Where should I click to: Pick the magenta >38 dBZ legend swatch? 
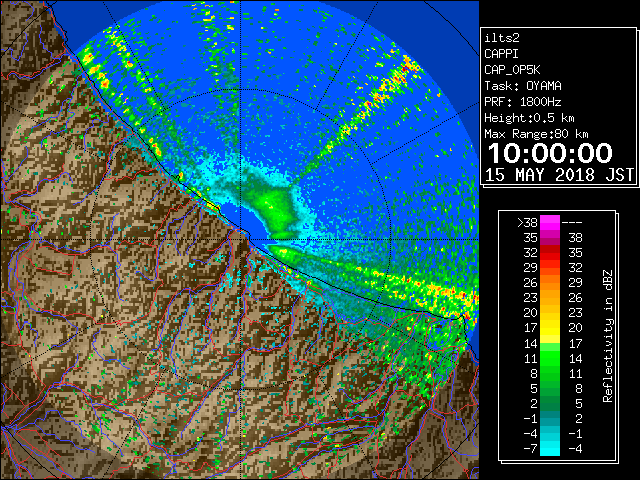[x=550, y=222]
